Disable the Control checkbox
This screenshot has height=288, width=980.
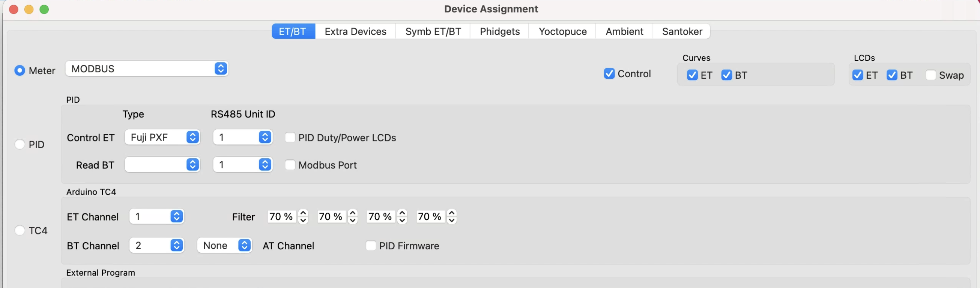click(x=609, y=74)
